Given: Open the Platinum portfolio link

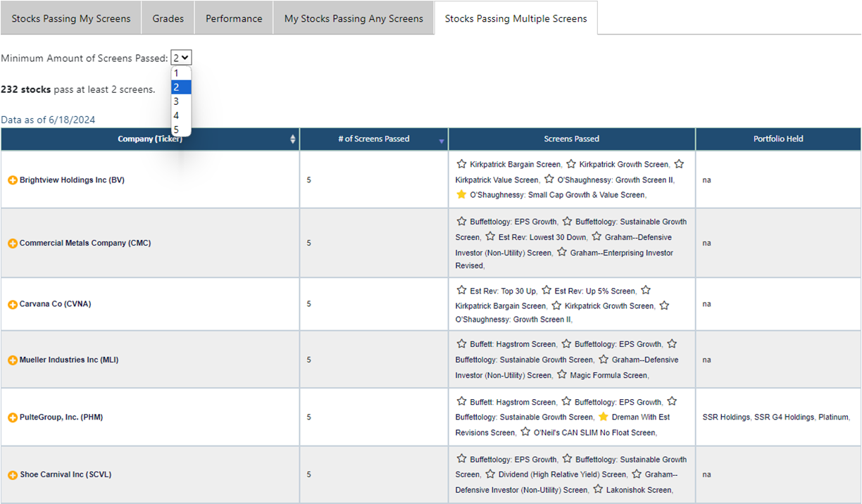Looking at the screenshot, I should pos(834,417).
